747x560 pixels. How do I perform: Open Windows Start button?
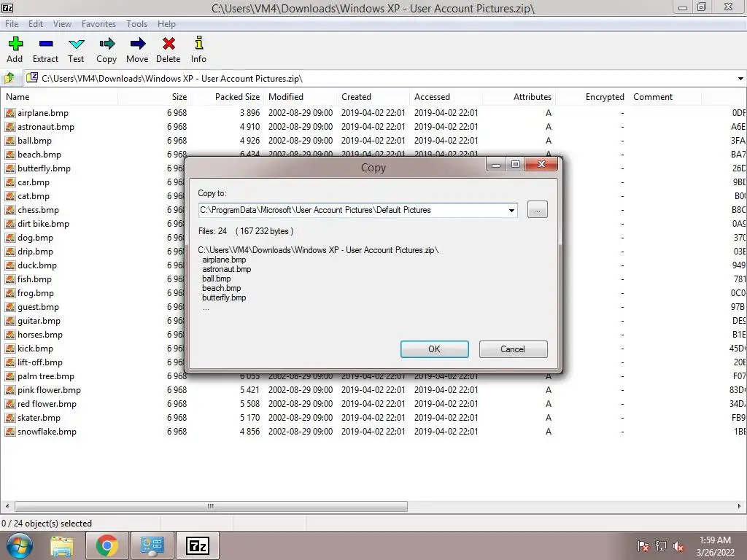click(x=20, y=545)
